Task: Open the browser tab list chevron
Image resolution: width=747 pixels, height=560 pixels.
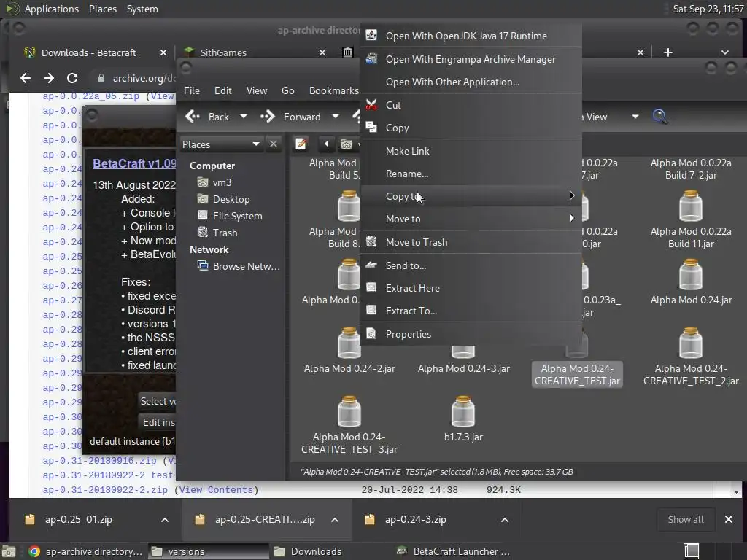Action: point(724,52)
